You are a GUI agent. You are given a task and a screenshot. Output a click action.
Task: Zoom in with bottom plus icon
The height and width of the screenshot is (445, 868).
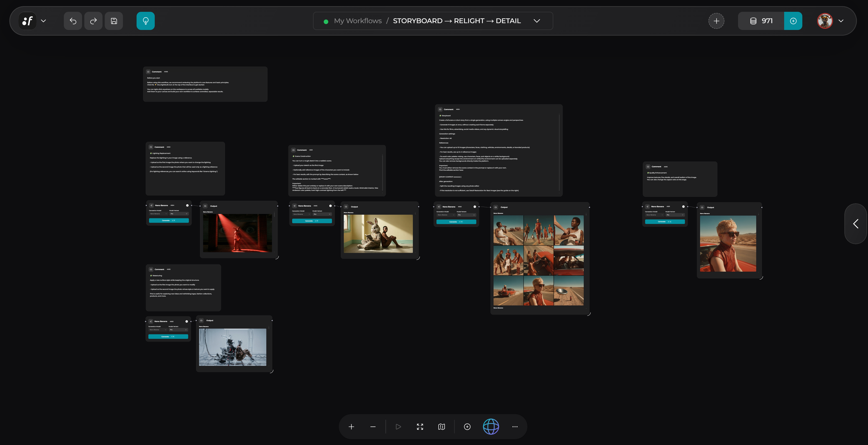click(351, 427)
